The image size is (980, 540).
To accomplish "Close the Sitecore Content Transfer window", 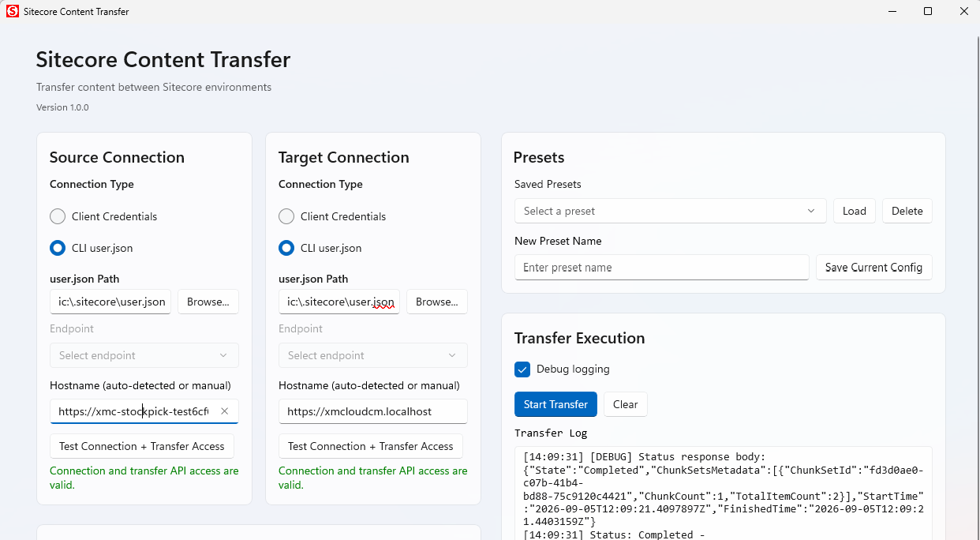I will click(x=963, y=11).
